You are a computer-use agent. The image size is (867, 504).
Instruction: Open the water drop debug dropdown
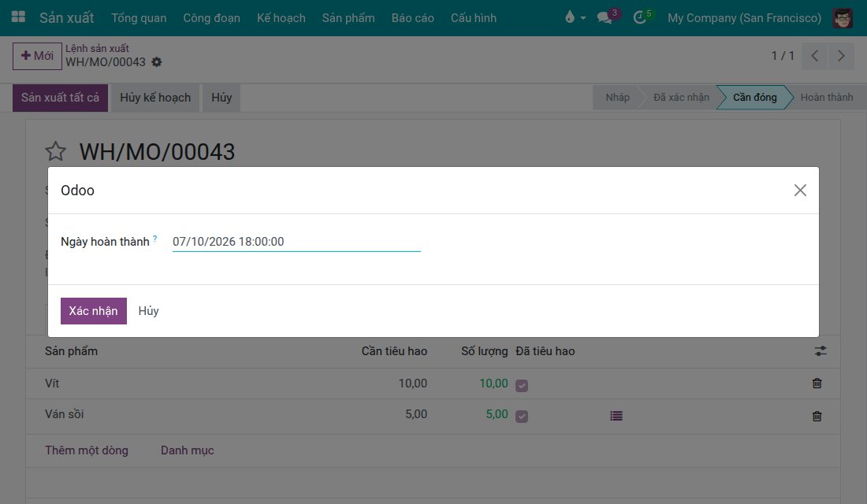(575, 17)
